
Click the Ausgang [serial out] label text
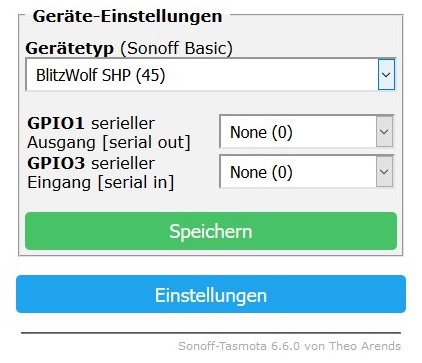point(109,143)
